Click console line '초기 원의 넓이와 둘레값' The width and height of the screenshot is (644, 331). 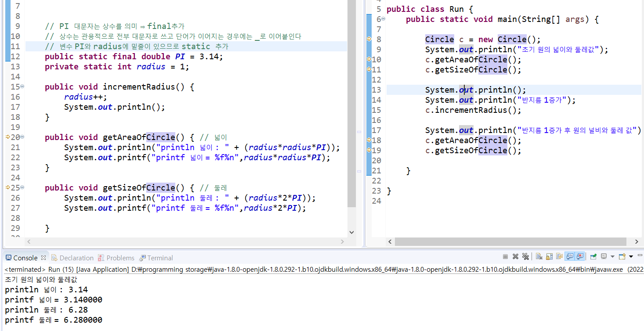pos(40,280)
